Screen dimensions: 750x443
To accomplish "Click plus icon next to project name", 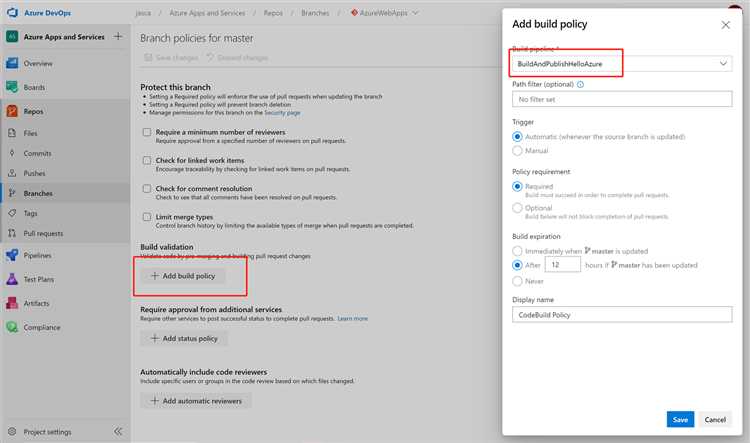I will pos(118,36).
